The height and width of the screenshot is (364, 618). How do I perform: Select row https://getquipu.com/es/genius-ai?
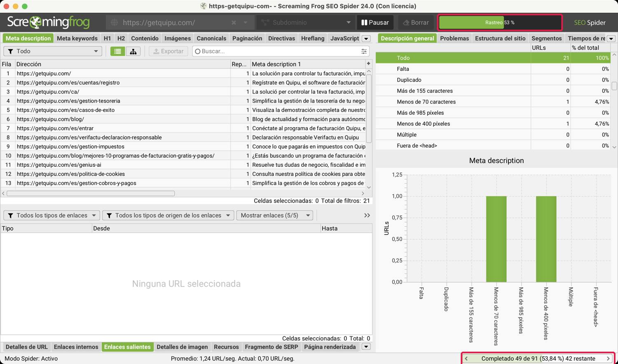pos(183,165)
